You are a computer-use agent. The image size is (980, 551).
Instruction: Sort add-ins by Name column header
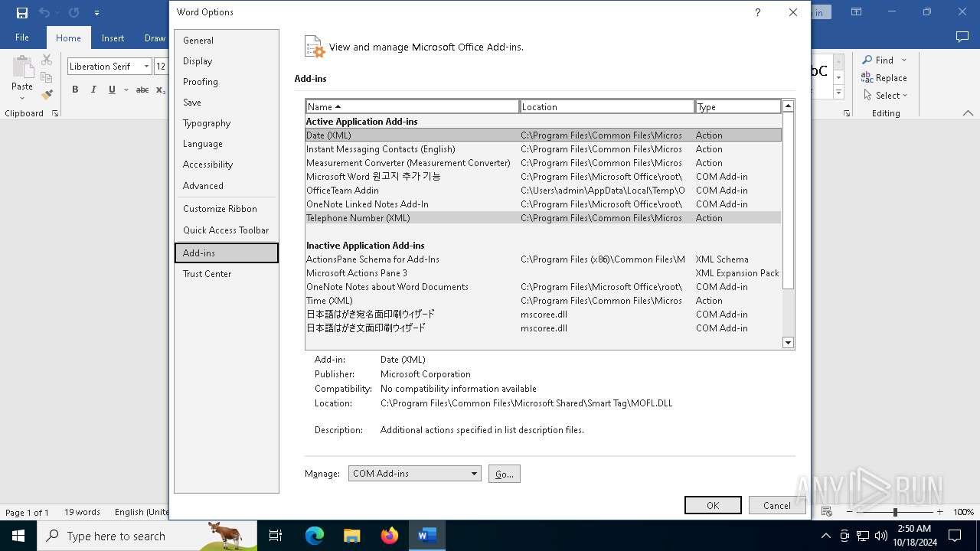coord(412,107)
